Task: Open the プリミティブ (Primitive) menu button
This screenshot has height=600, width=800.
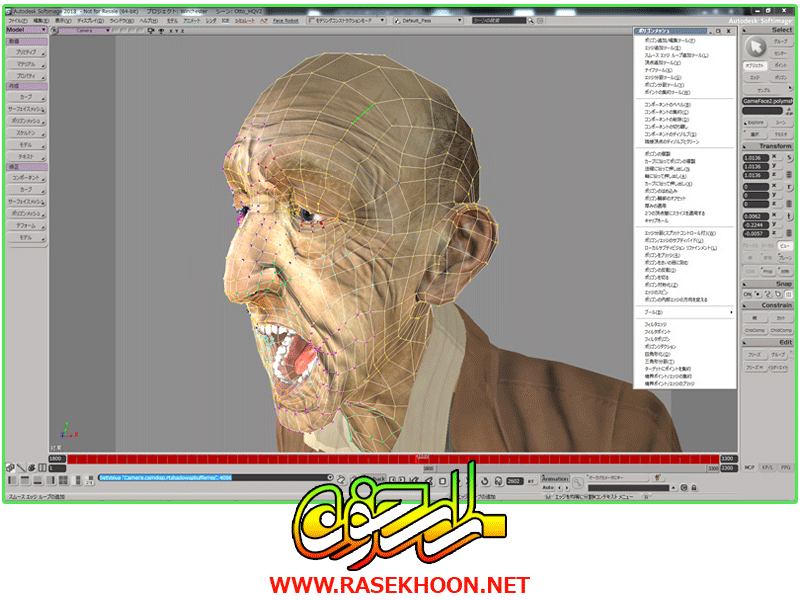Action: click(x=27, y=52)
